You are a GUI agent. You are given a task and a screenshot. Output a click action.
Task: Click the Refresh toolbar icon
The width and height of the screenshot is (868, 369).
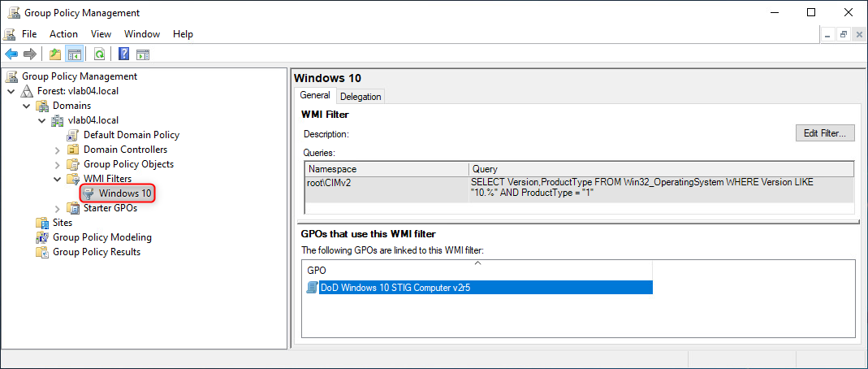[99, 54]
